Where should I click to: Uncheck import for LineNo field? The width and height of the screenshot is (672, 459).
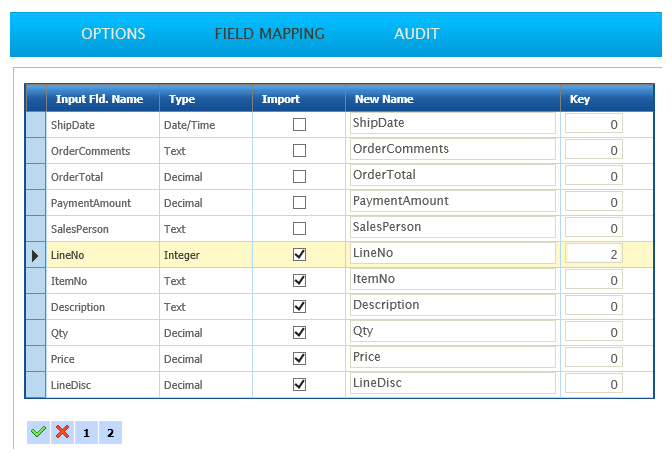[x=299, y=255]
